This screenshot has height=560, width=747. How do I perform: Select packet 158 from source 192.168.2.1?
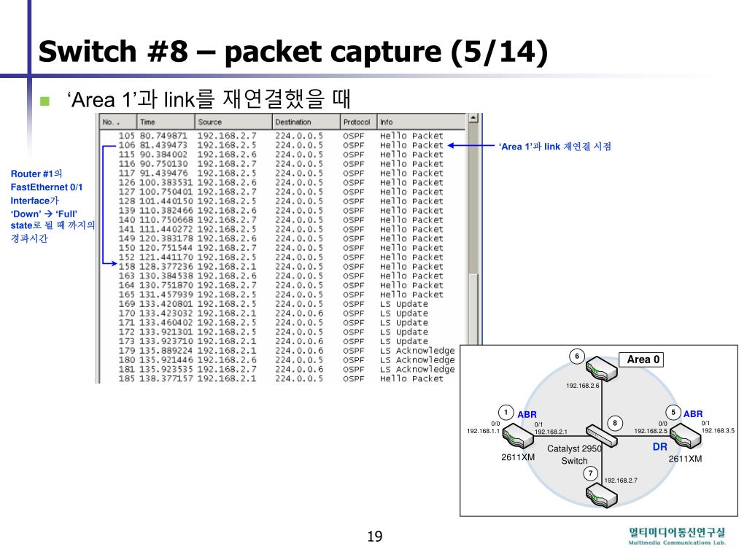coord(282,267)
